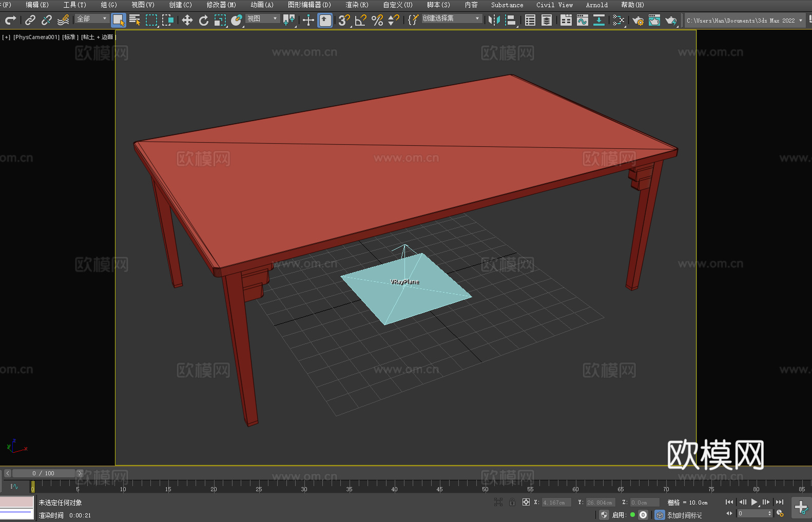Screen dimensions: 812x522
Task: Toggle the Layer Explorer icon
Action: pos(547,20)
